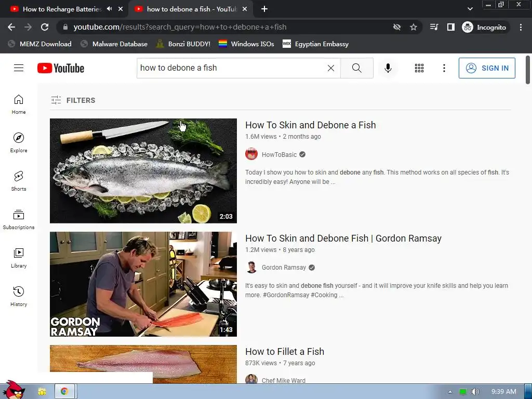The height and width of the screenshot is (399, 532).
Task: Click the third-party cookies blocked eye icon
Action: pyautogui.click(x=396, y=27)
